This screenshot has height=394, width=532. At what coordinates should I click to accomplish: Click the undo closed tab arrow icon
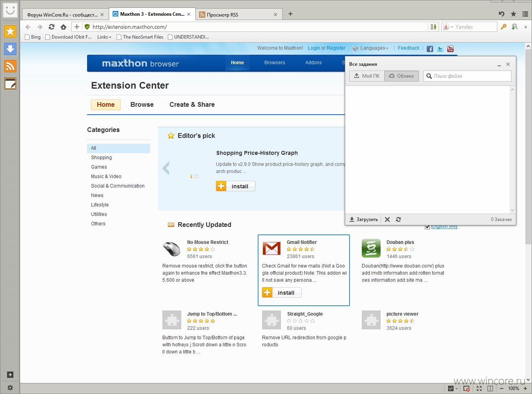tap(502, 14)
